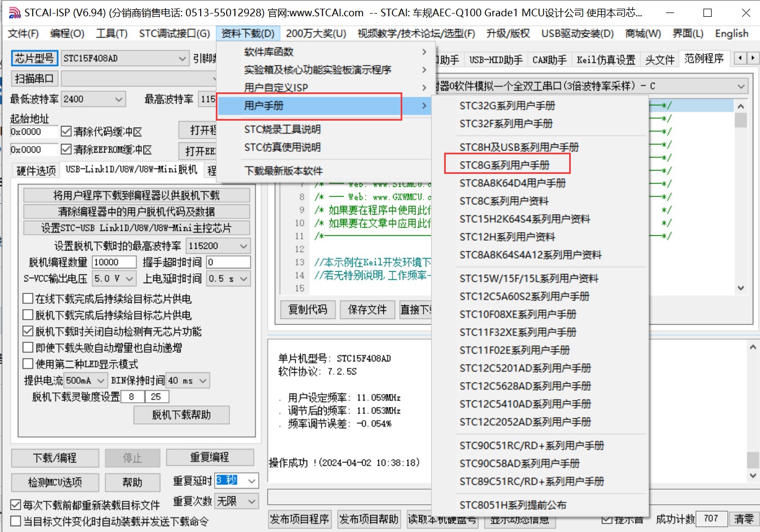The image size is (760, 532).
Task: Click the 握手超时时间 input field
Action: click(x=228, y=262)
